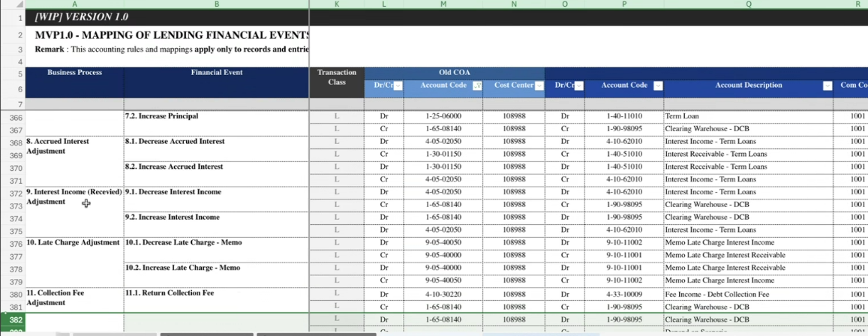Select the '[WIP] VERSION 1.0' title cell
Viewport: 868px width, 336px height.
(x=167, y=17)
